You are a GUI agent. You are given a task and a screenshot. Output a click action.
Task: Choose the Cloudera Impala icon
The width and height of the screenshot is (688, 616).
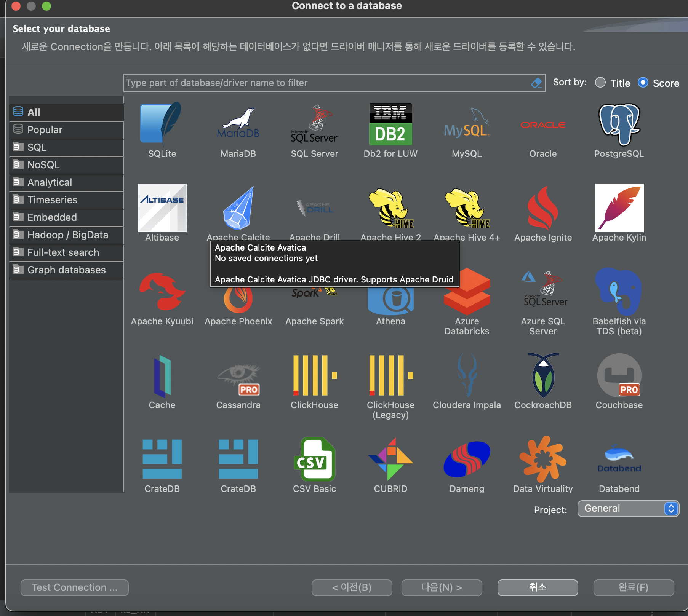467,375
